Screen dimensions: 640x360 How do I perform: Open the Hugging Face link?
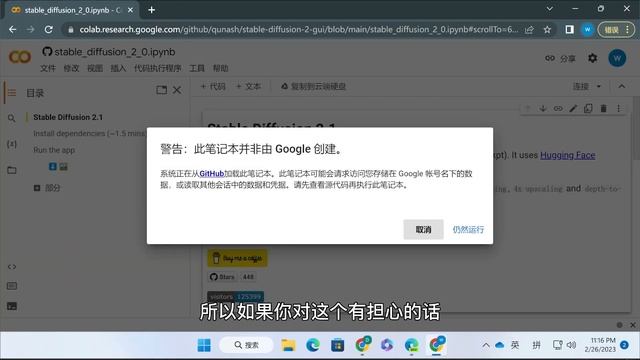tap(567, 155)
